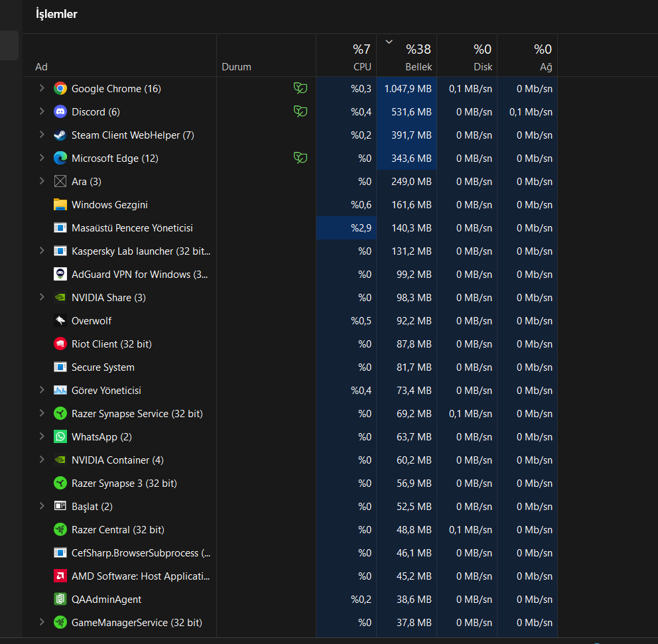
Task: Click Discord's 0,1 Mb/sn network value
Action: 531,112
